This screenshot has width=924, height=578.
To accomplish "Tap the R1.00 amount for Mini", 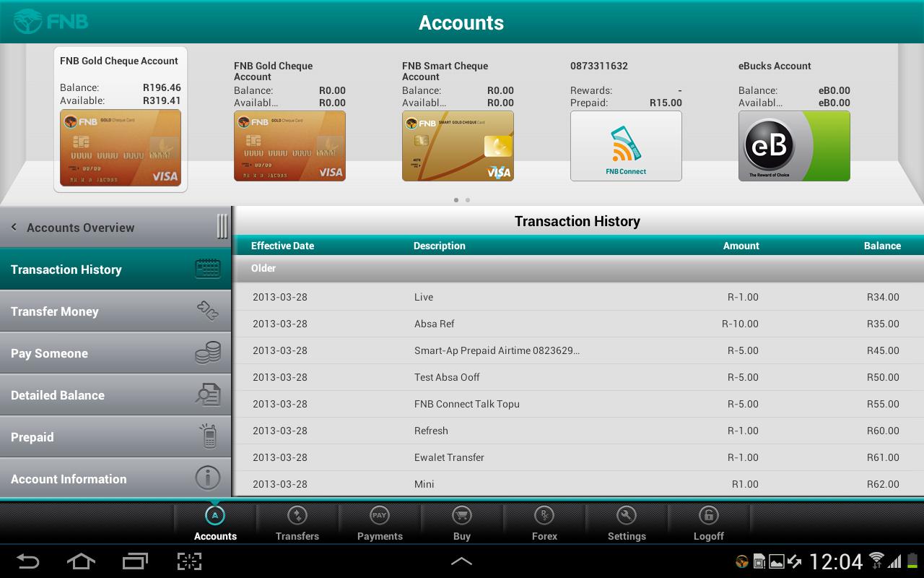I will click(745, 484).
